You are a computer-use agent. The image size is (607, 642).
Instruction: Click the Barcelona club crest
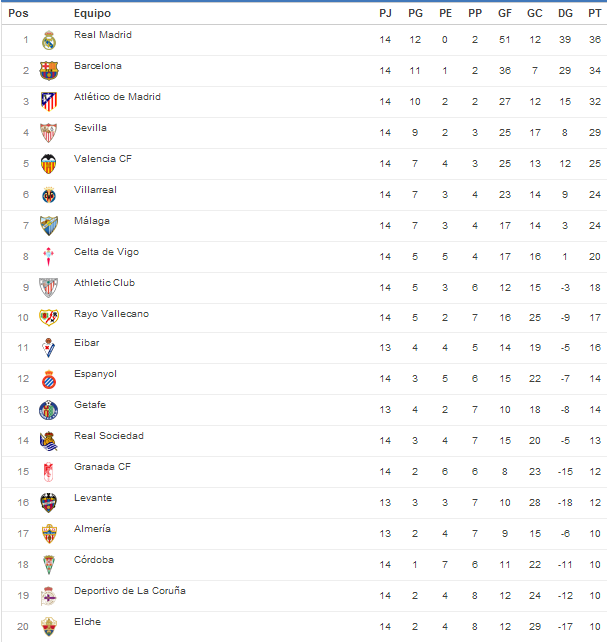[x=49, y=70]
